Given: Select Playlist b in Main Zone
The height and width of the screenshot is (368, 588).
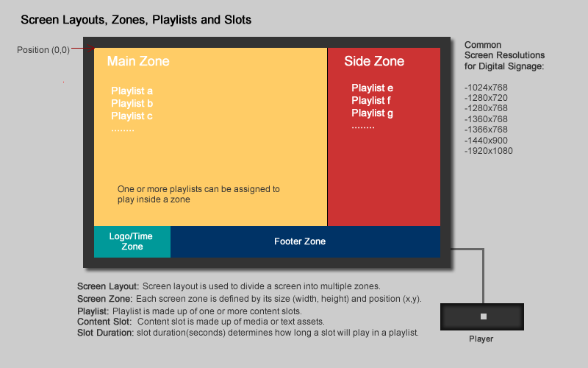Looking at the screenshot, I should tap(132, 103).
